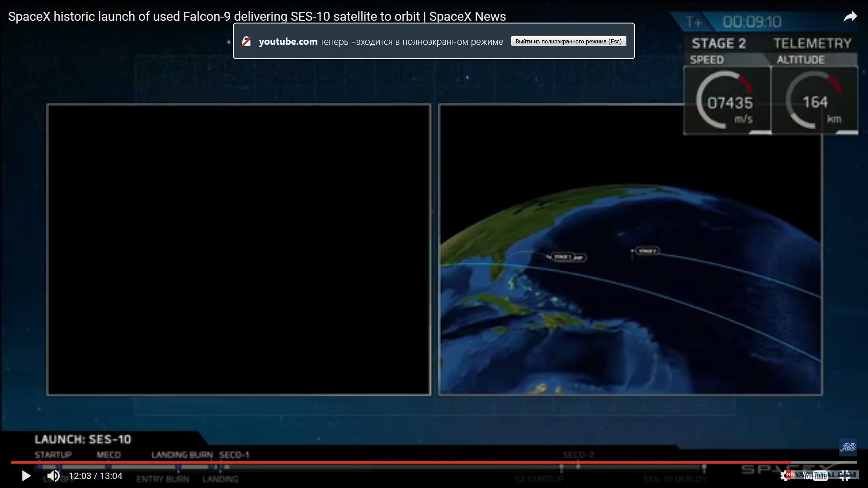Open the SpaceX historic launch video title
This screenshot has width=868, height=488.
[257, 17]
